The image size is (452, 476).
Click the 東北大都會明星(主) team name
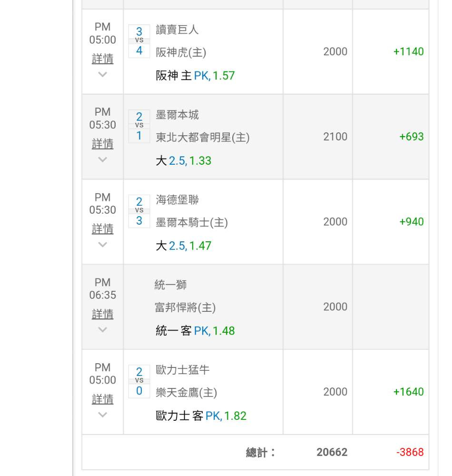[x=203, y=137]
